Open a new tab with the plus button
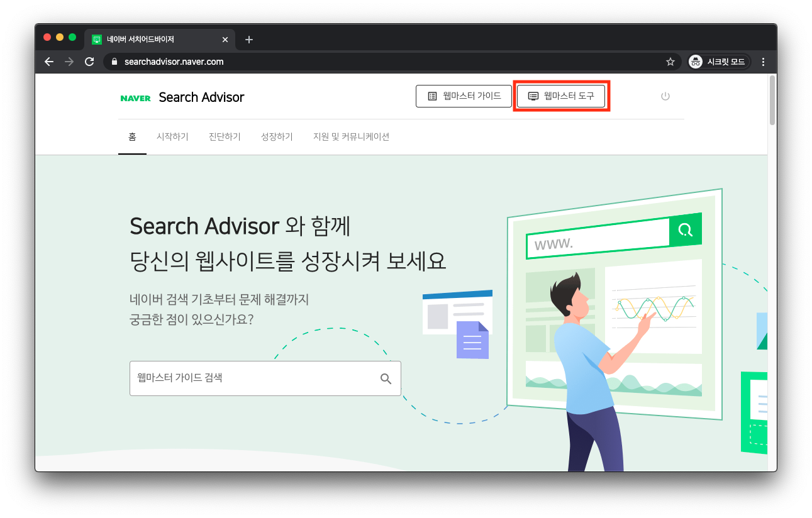 [249, 40]
